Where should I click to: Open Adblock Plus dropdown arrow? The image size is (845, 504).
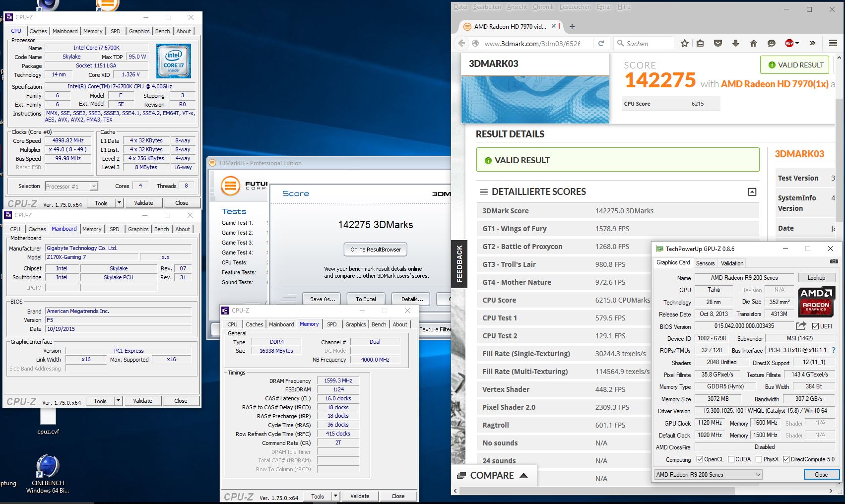point(797,43)
